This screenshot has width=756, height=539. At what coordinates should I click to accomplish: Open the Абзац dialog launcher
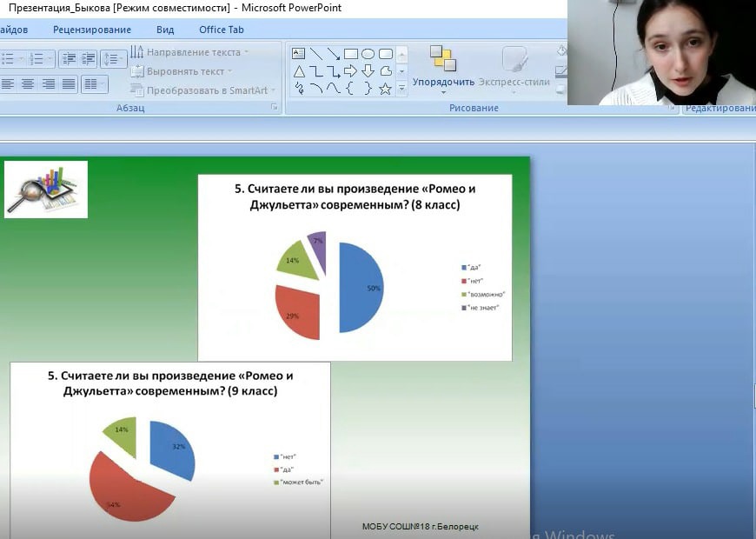point(274,108)
